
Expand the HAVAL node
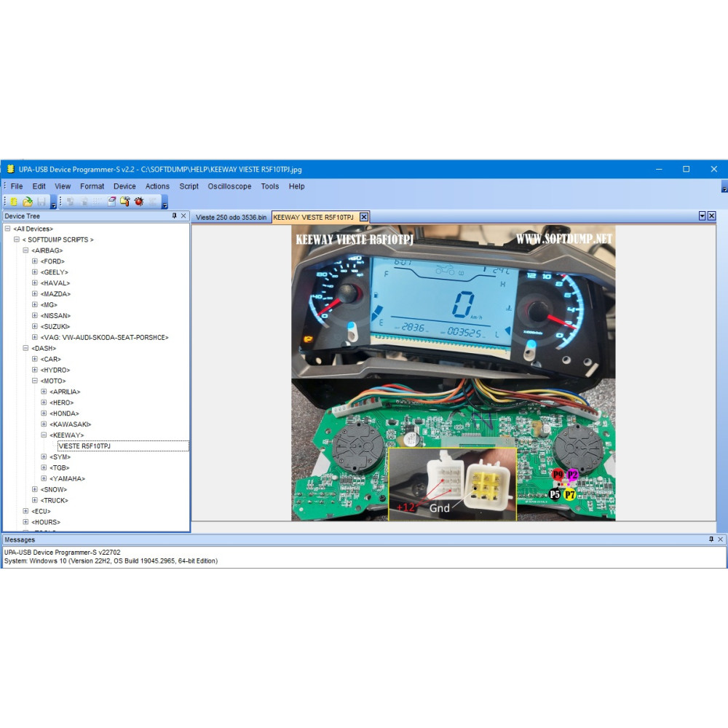(x=35, y=282)
